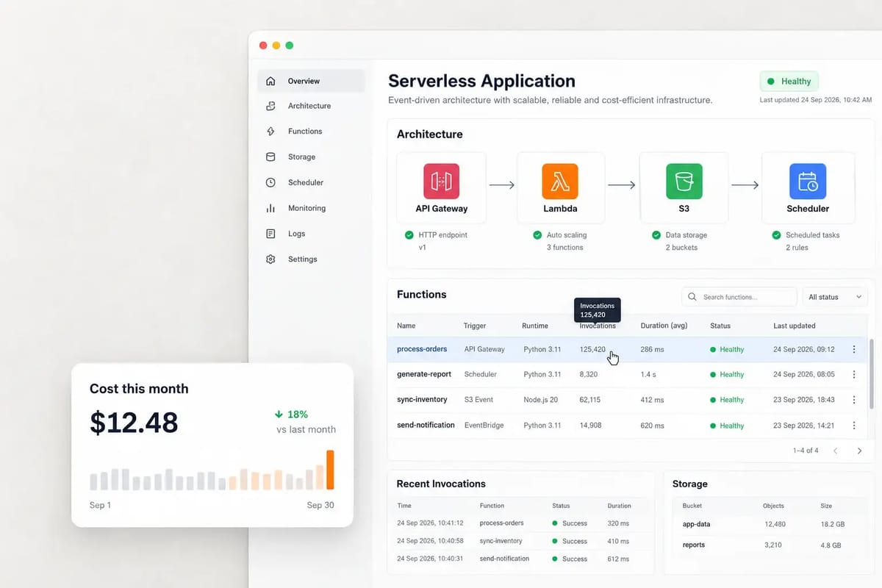Click the Scheduler clock icon in sidebar
This screenshot has width=882, height=588.
270,182
